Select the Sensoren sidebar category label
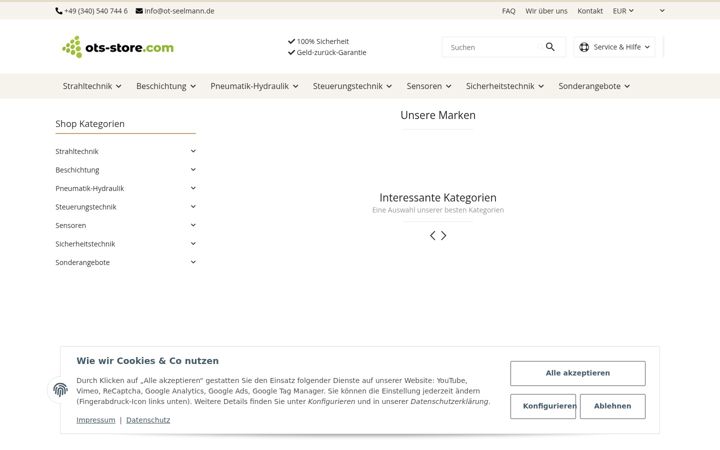The image size is (720, 450). point(71,225)
